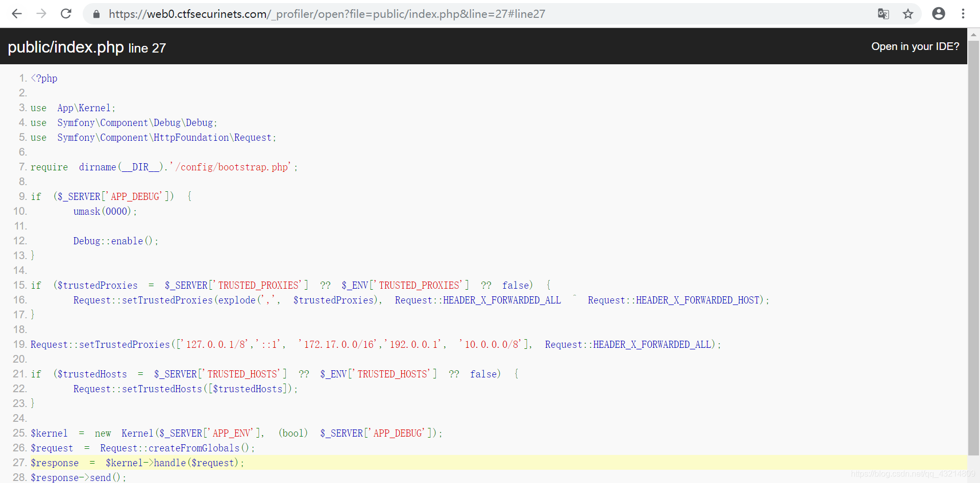Click 'new Kernel' on line 25
This screenshot has width=980, height=483.
pyautogui.click(x=124, y=434)
